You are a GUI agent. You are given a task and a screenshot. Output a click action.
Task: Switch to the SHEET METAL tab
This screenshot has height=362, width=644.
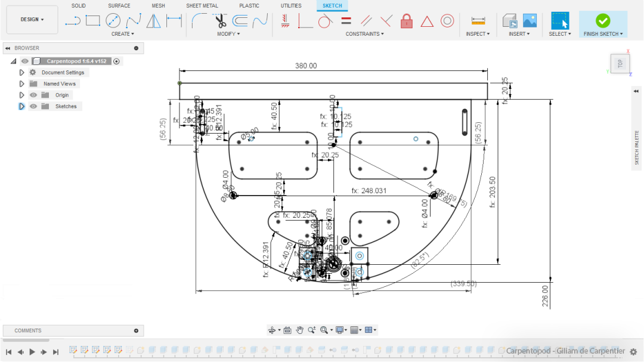point(202,6)
